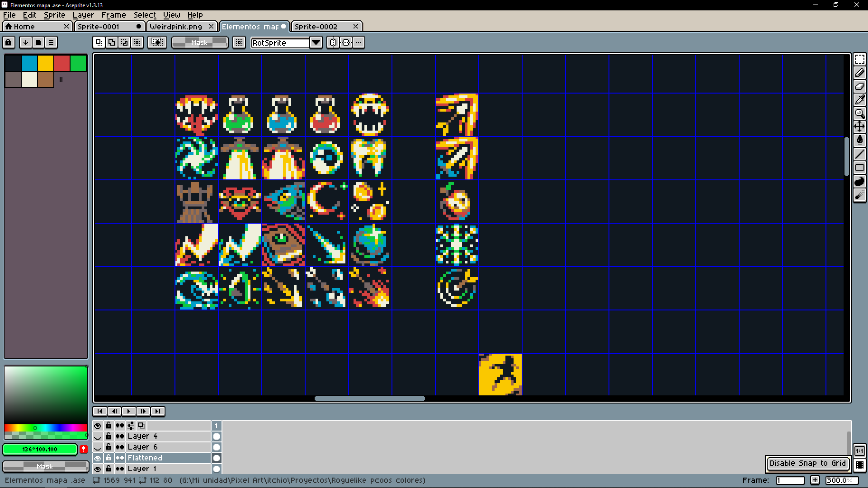Open the palette options menu icon
This screenshot has height=488, width=868.
pos(51,42)
